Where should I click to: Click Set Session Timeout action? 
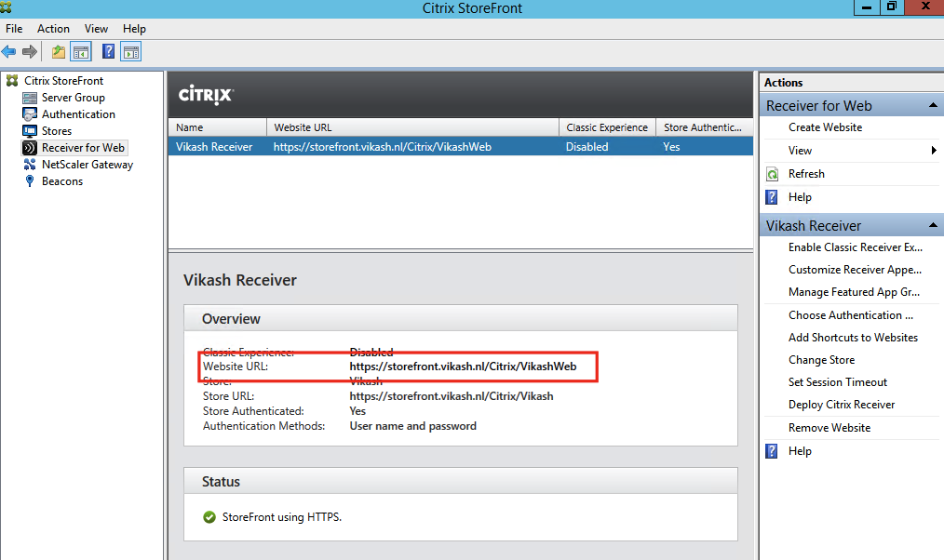click(838, 382)
